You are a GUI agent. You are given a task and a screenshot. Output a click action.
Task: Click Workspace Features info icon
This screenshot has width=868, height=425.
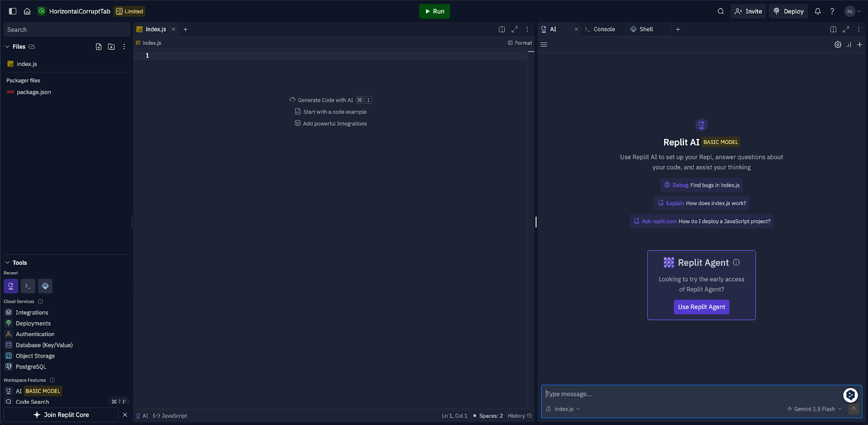[x=52, y=380]
